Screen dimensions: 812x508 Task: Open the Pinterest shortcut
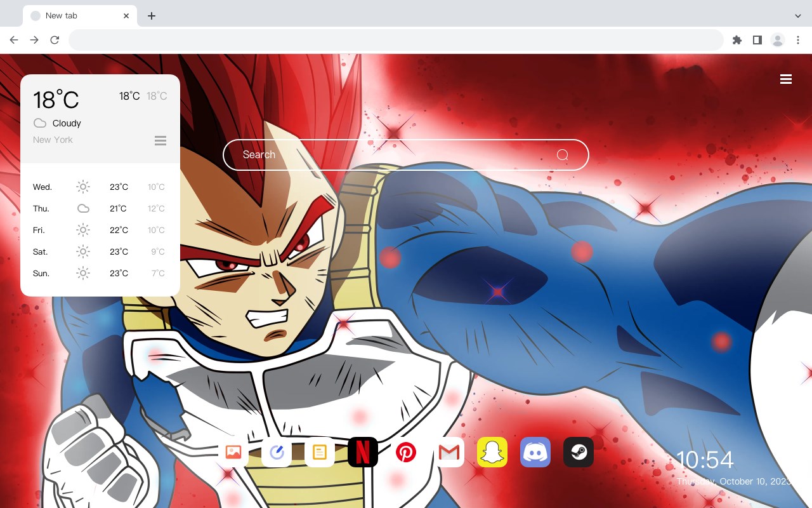coord(406,452)
